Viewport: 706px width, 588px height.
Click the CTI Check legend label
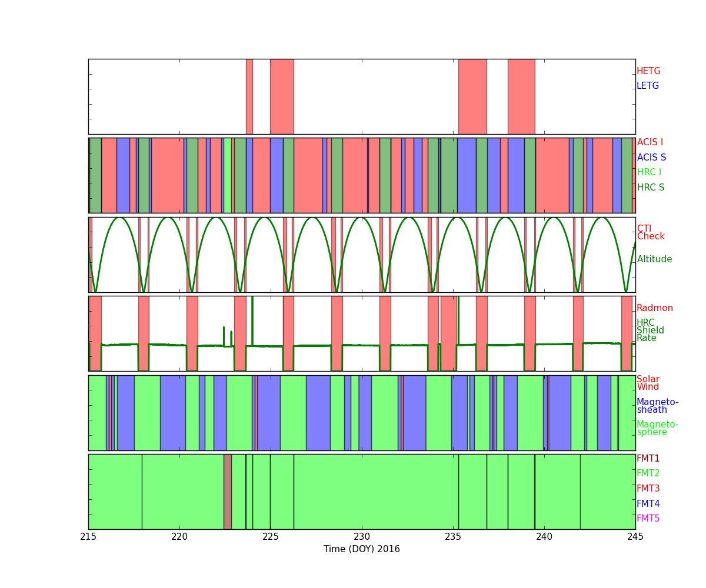point(650,233)
